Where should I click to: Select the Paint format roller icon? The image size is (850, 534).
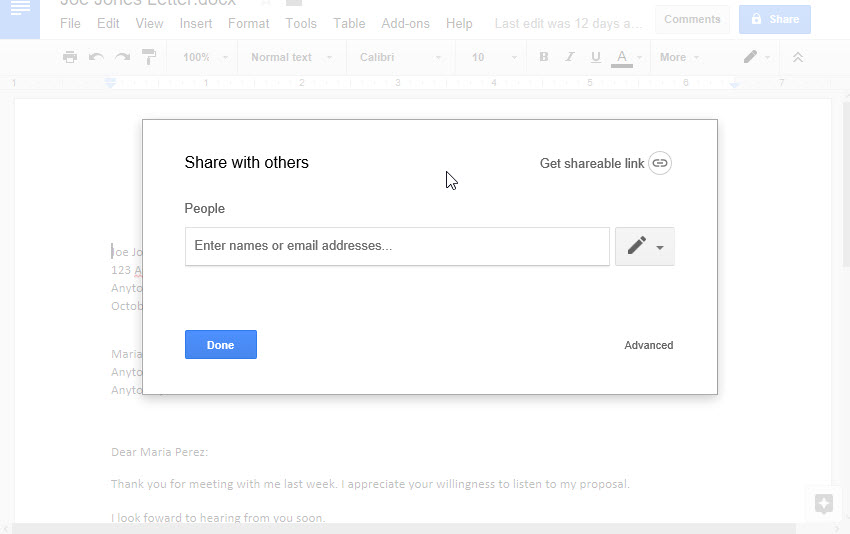148,57
